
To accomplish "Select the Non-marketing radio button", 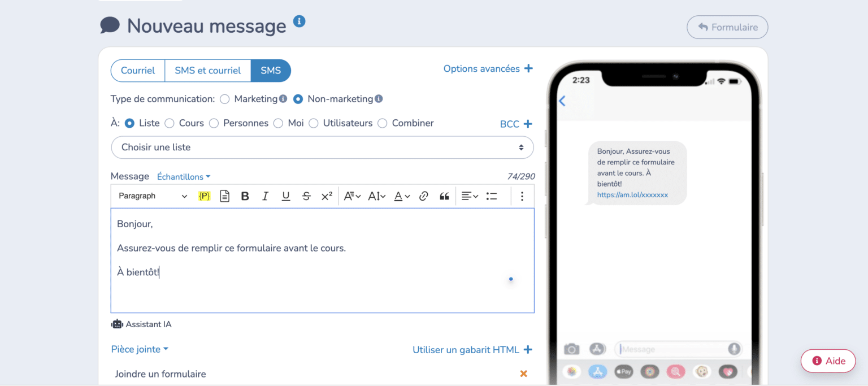I will 298,99.
